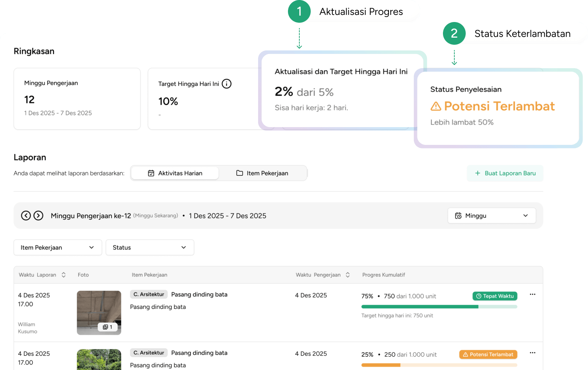Image resolution: width=588 pixels, height=370 pixels.
Task: Click the warning icon beside Potensi Terlambat heading
Action: 436,106
